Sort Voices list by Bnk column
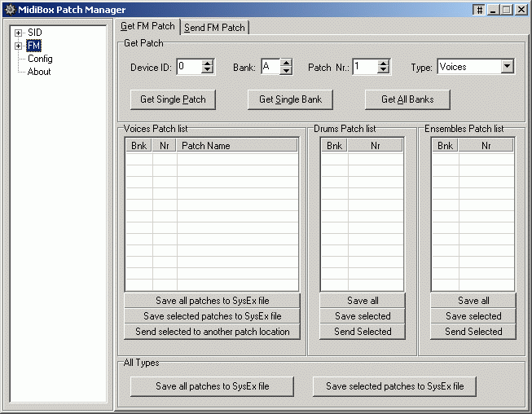Image resolution: width=532 pixels, height=414 pixels. [x=138, y=146]
